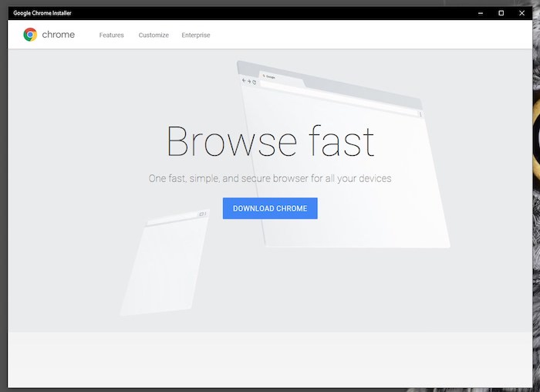Maximize the Google Chrome Installer window

point(501,13)
